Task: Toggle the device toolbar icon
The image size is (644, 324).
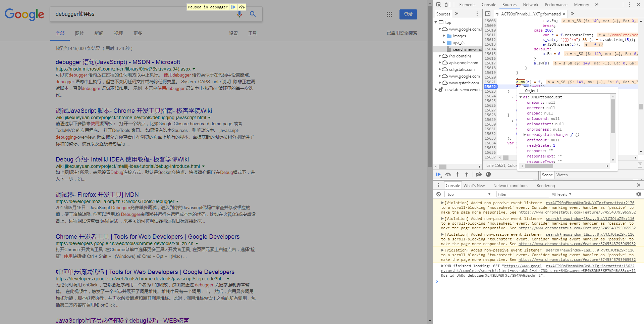Action: pos(447,4)
